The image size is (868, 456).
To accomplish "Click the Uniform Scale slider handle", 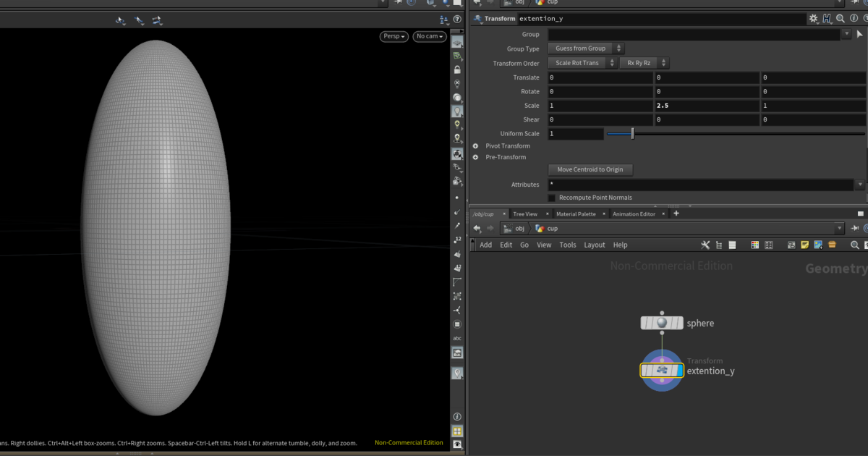I will point(632,134).
